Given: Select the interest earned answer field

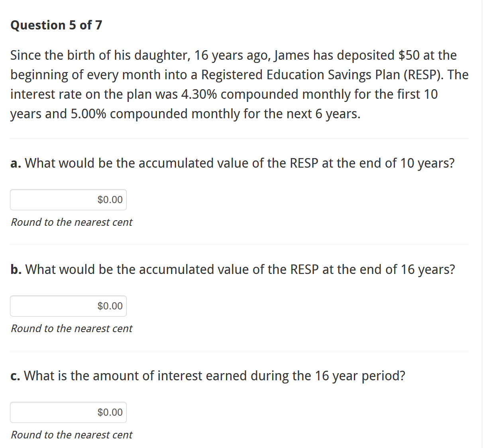Looking at the screenshot, I should click(x=68, y=412).
